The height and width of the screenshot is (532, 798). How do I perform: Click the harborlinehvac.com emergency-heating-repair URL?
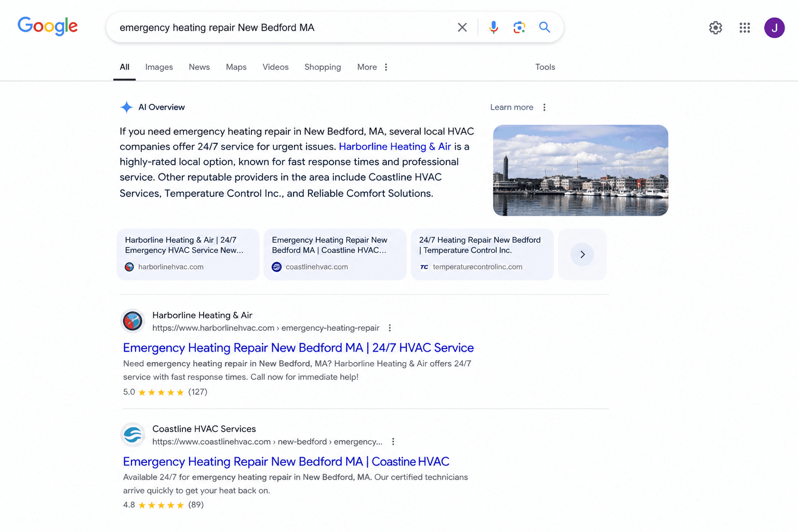[266, 328]
